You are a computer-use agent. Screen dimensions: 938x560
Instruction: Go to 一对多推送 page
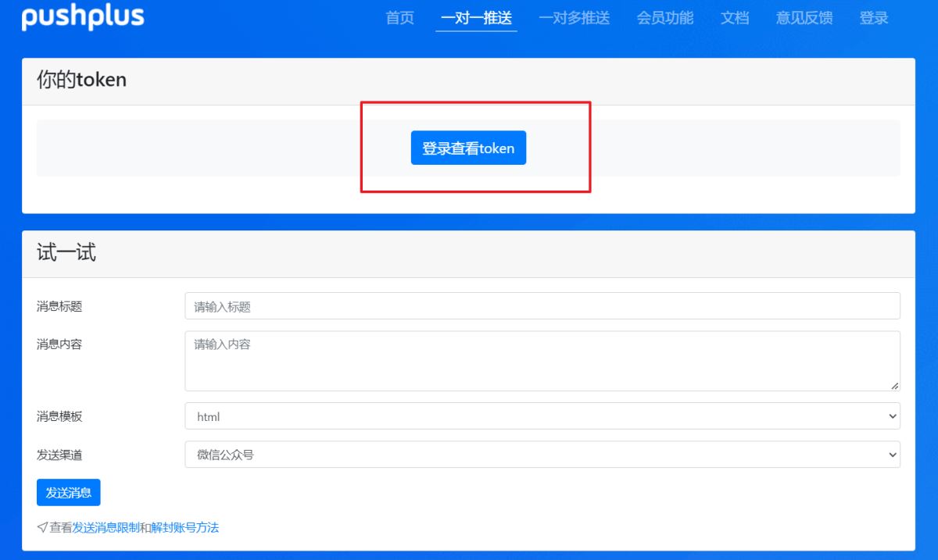click(x=575, y=18)
